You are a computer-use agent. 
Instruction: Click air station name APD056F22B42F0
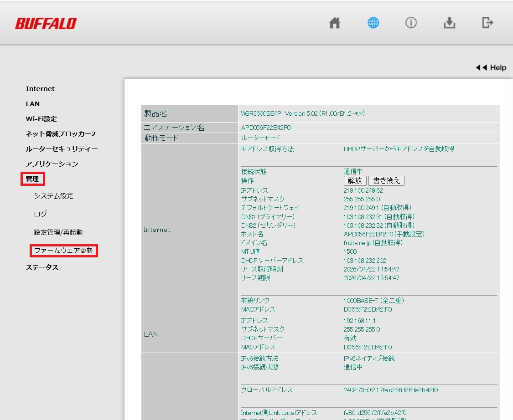pyautogui.click(x=266, y=128)
